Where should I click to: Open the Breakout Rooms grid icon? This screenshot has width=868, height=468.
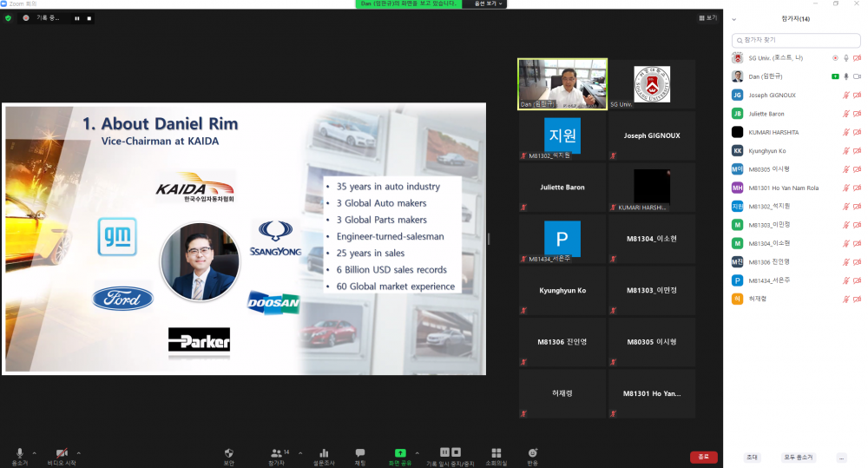(496, 453)
